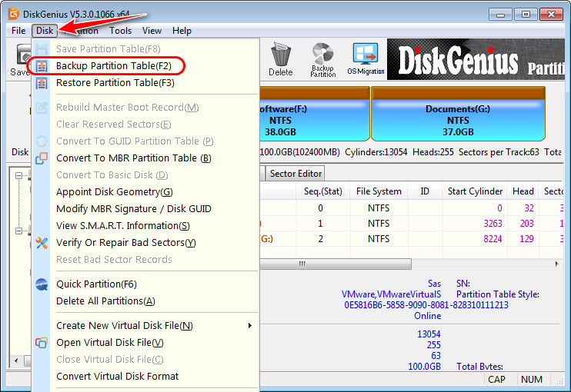The image size is (571, 392).
Task: Click the Open Virtual Disk File icon
Action: [x=42, y=343]
